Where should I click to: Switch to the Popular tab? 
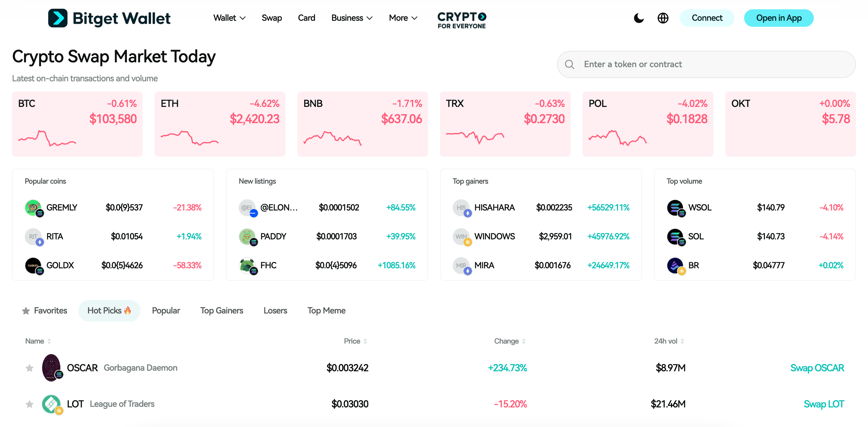166,310
